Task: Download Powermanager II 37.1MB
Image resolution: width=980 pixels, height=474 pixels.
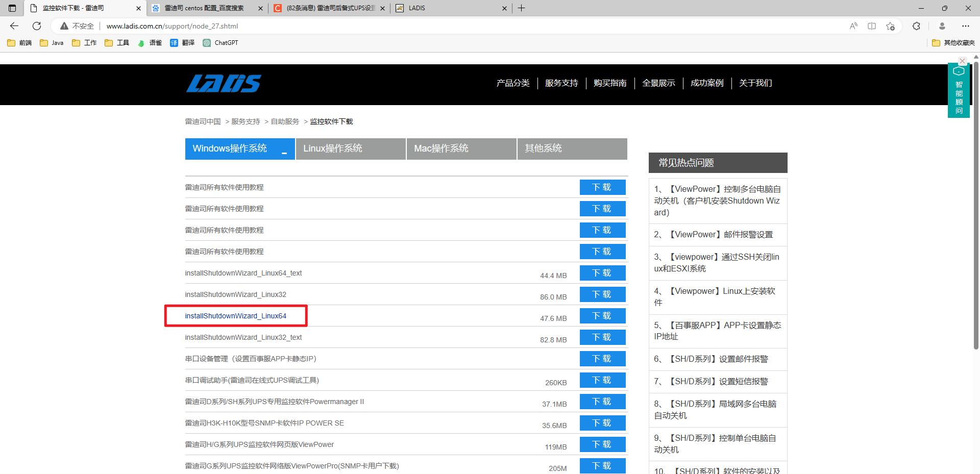Action: [x=602, y=402]
